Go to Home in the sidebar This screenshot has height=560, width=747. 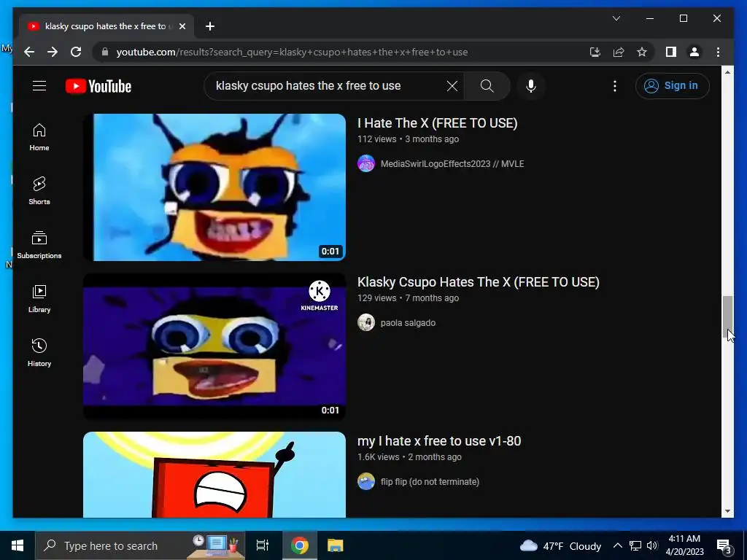point(39,137)
